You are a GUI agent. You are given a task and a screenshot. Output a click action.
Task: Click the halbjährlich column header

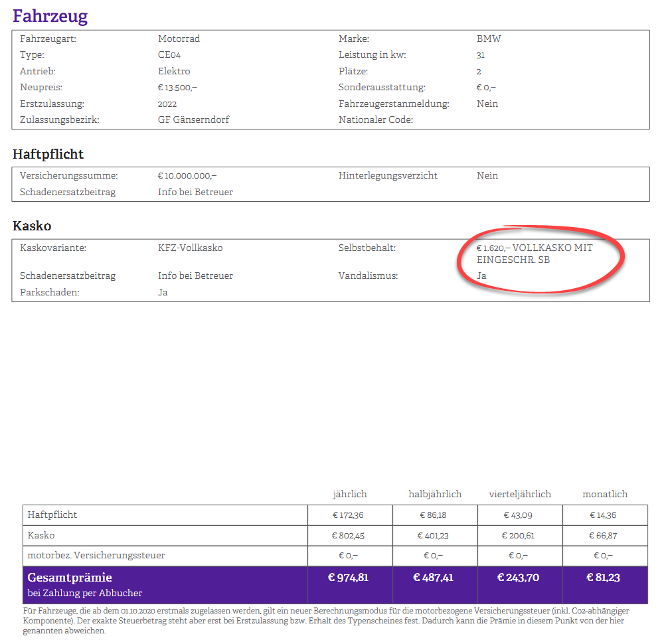pyautogui.click(x=435, y=494)
